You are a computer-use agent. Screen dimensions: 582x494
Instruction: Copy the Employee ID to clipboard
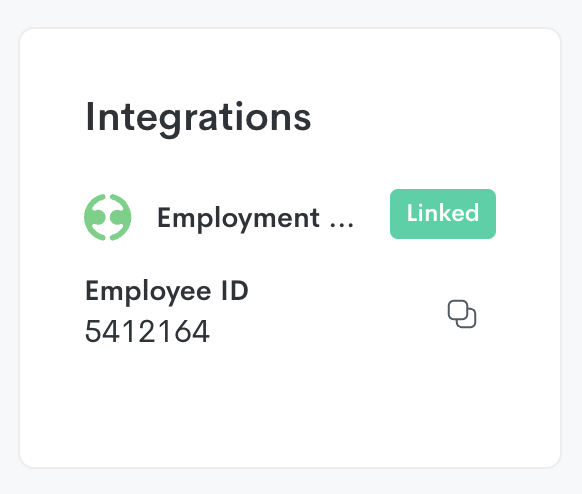[462, 314]
